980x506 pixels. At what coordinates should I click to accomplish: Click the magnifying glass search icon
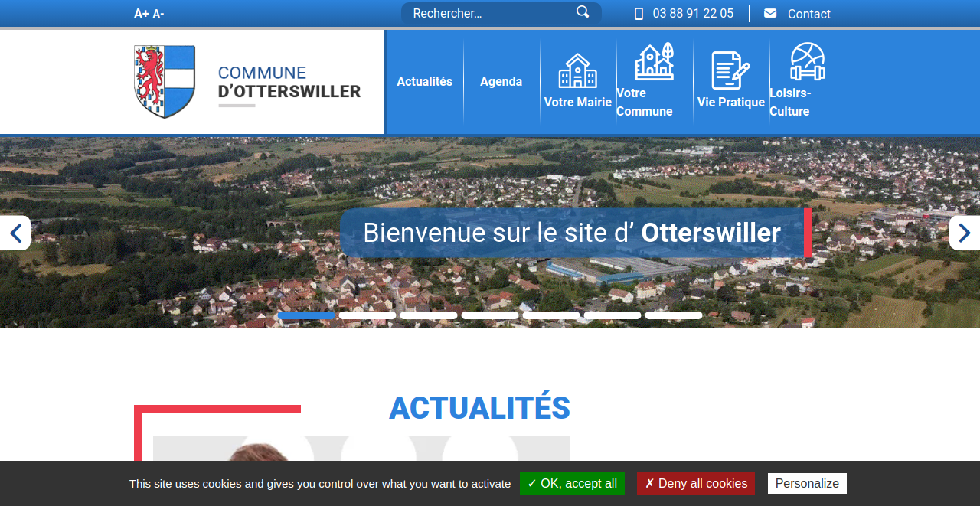583,11
